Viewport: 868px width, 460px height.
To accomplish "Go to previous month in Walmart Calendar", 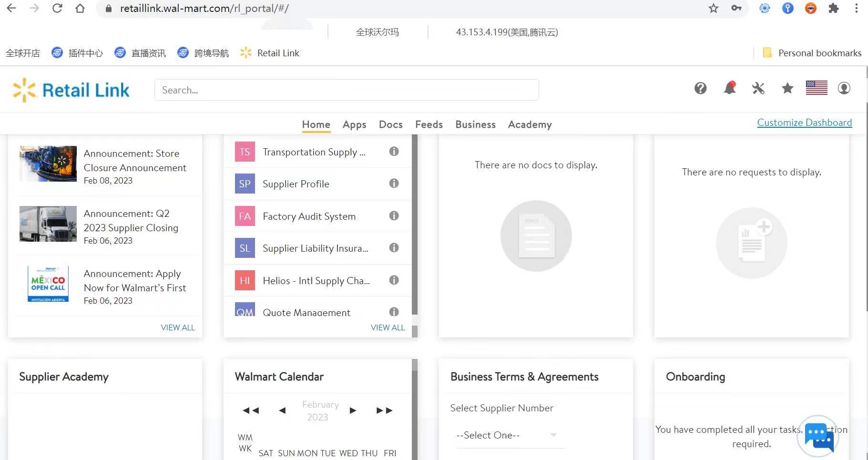I will click(282, 410).
